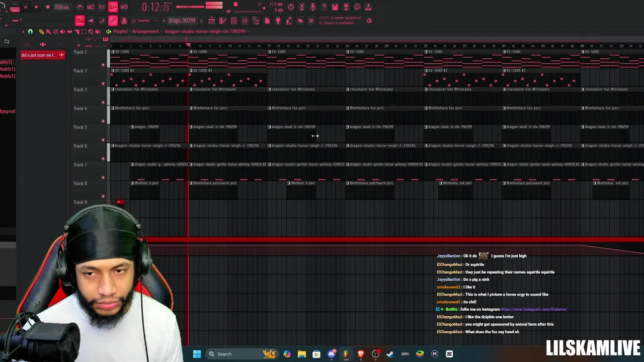
Task: Open the Mixer view icon
Action: pos(245,21)
